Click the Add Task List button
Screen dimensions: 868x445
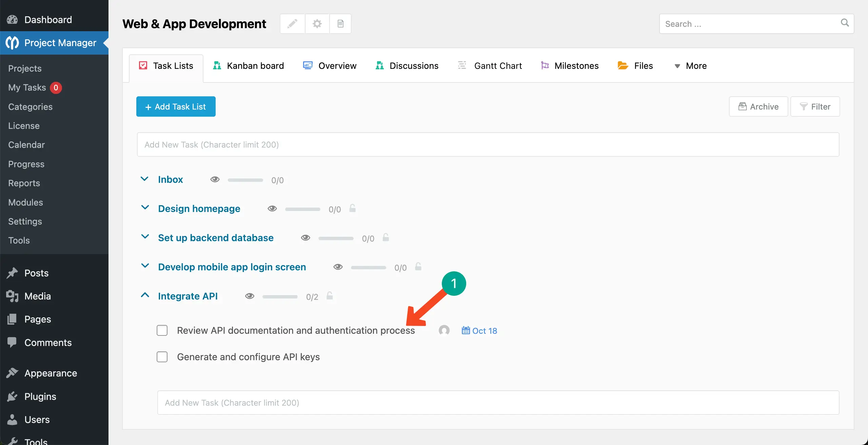tap(176, 107)
